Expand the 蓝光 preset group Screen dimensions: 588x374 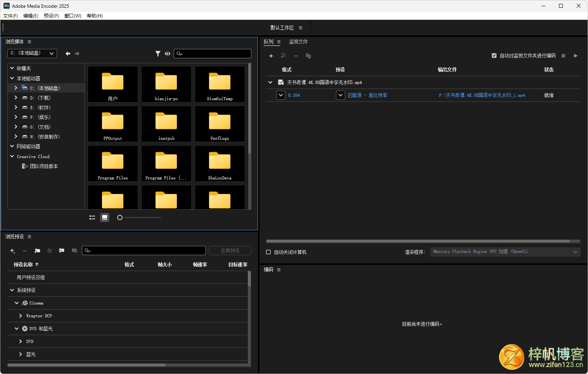tap(21, 354)
